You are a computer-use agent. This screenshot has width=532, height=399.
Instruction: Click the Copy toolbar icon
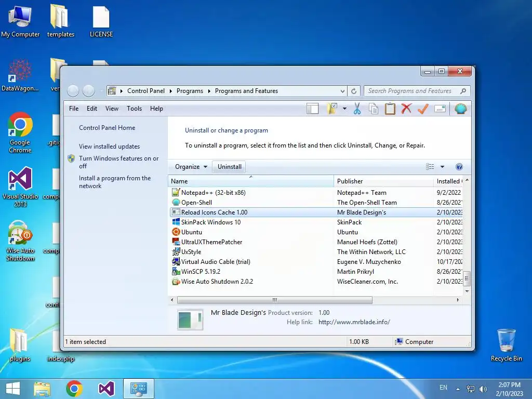click(x=374, y=109)
